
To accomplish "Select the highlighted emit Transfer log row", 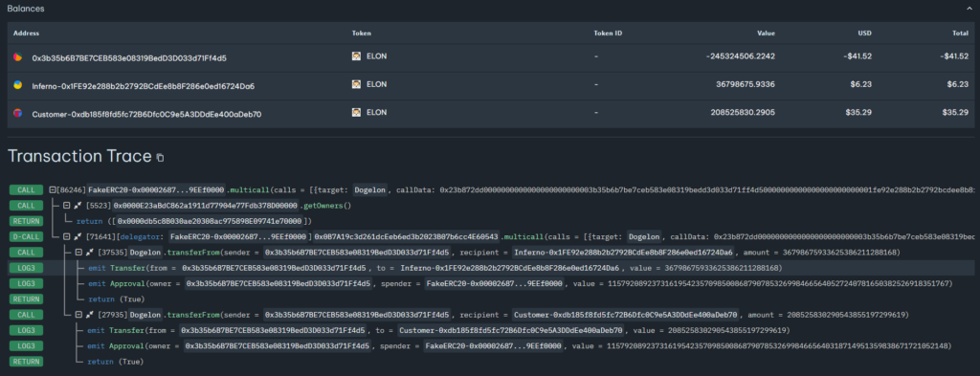I will 490,268.
